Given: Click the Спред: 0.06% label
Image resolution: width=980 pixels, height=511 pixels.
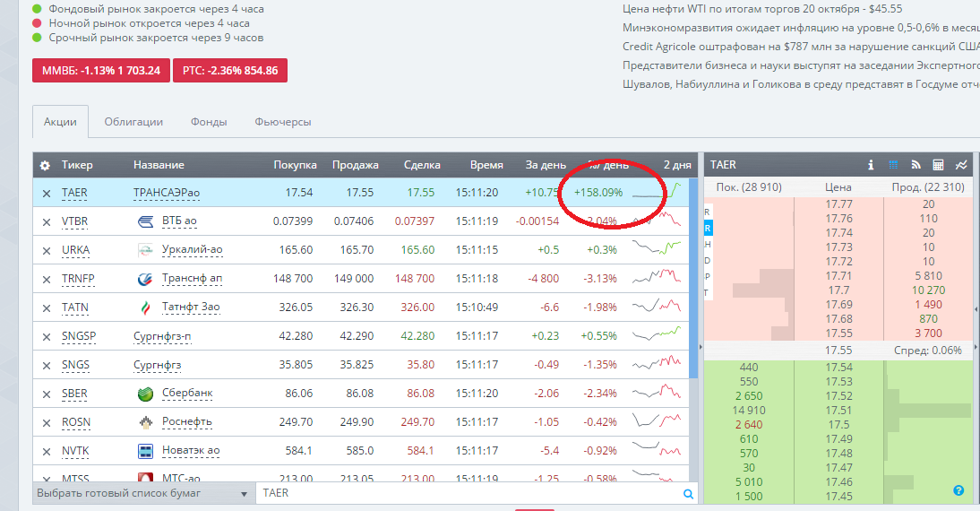Looking at the screenshot, I should pos(927,351).
